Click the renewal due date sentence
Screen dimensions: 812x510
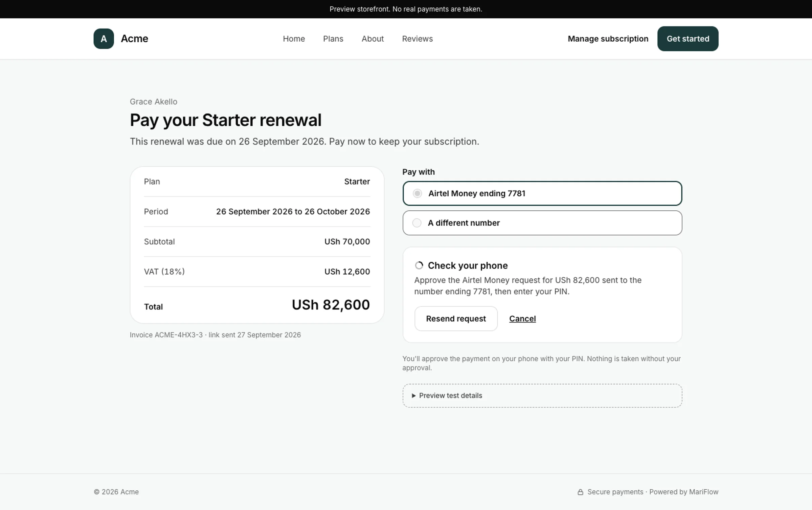304,142
